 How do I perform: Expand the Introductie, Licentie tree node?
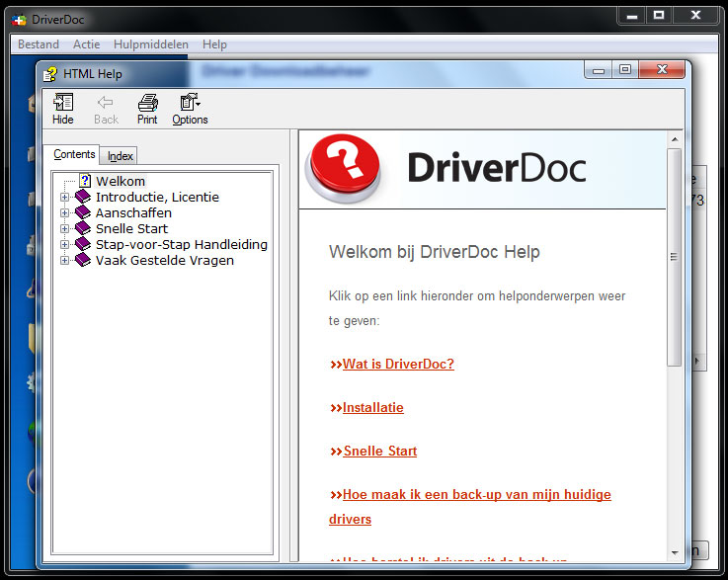tap(64, 197)
